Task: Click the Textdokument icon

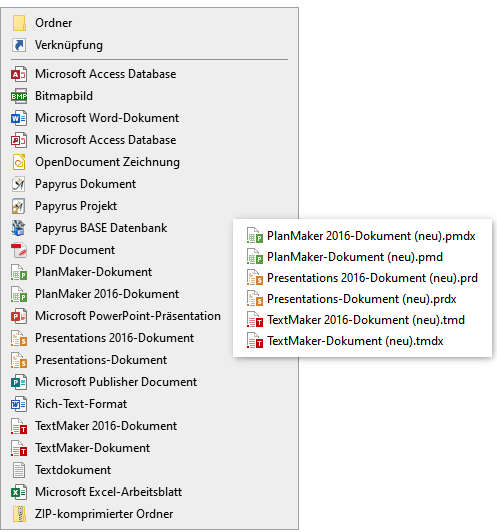Action: (x=19, y=470)
